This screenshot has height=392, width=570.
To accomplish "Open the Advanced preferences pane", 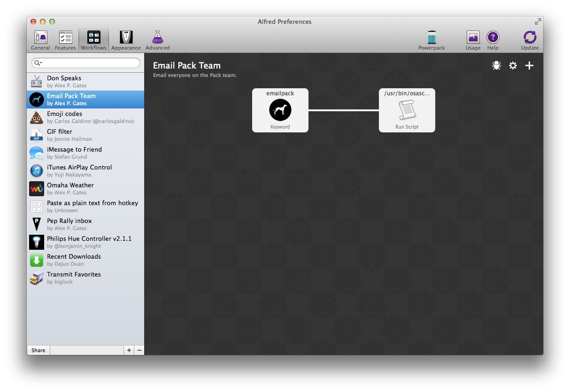I will click(157, 40).
